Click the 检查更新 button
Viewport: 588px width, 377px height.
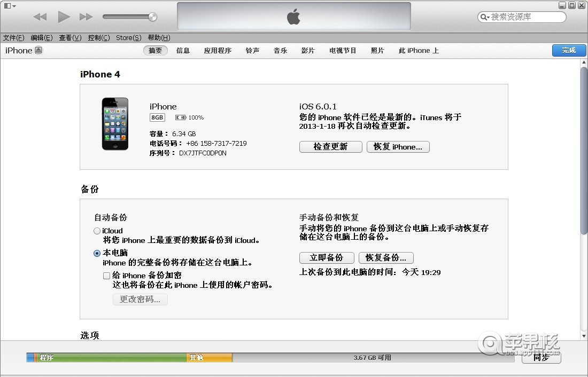click(x=331, y=147)
